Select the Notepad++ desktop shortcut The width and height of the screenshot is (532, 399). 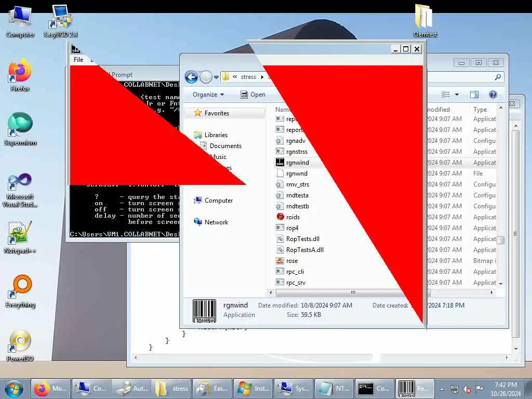coord(20,237)
